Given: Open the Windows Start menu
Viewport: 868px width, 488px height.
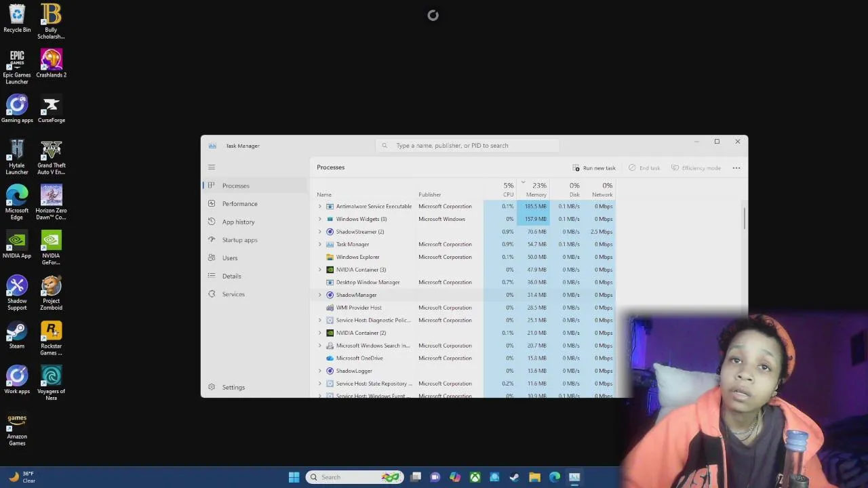Looking at the screenshot, I should click(x=294, y=477).
